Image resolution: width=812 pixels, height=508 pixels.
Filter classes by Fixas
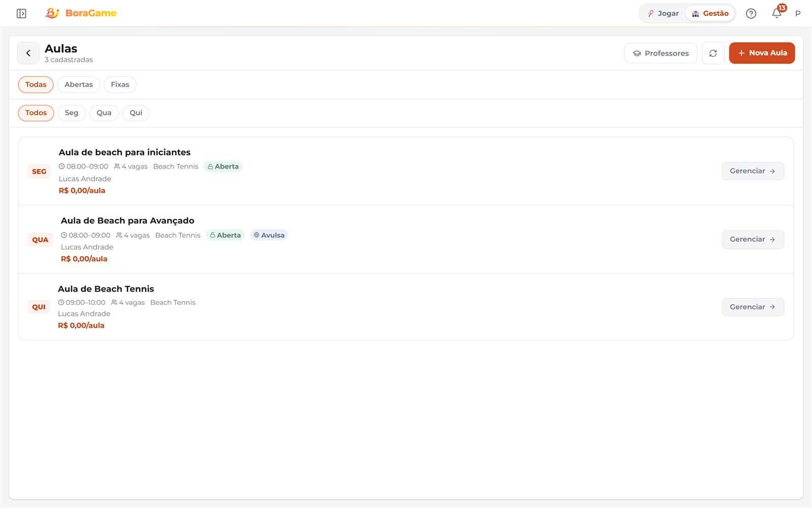120,85
